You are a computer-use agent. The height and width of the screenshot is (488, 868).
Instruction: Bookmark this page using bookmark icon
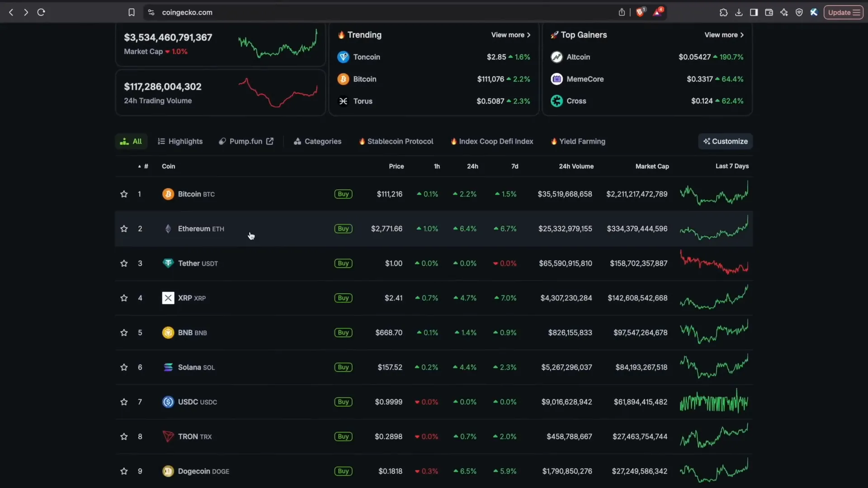click(132, 12)
